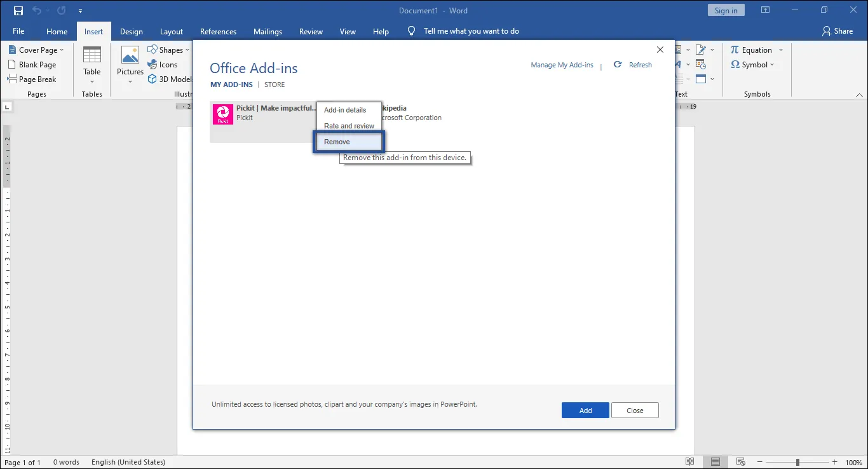
Task: Refresh the Office Add-ins list
Action: point(633,64)
